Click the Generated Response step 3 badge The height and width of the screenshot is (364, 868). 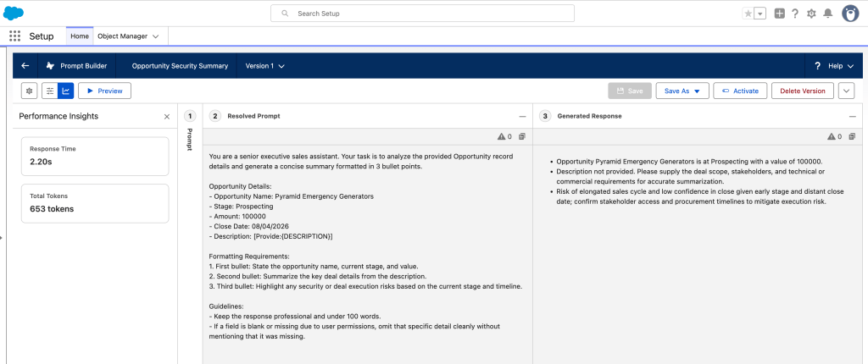pyautogui.click(x=546, y=116)
